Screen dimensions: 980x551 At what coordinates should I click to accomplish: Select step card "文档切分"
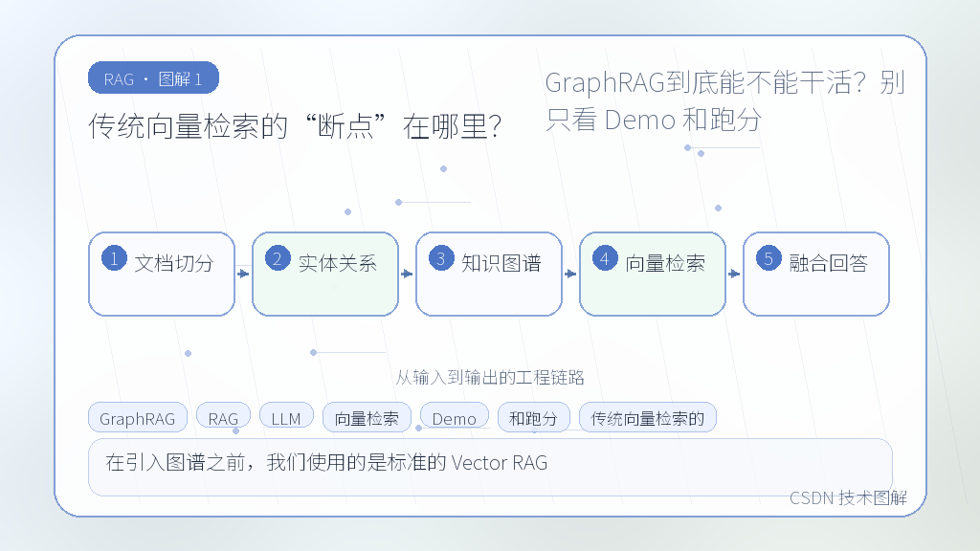[x=162, y=275]
